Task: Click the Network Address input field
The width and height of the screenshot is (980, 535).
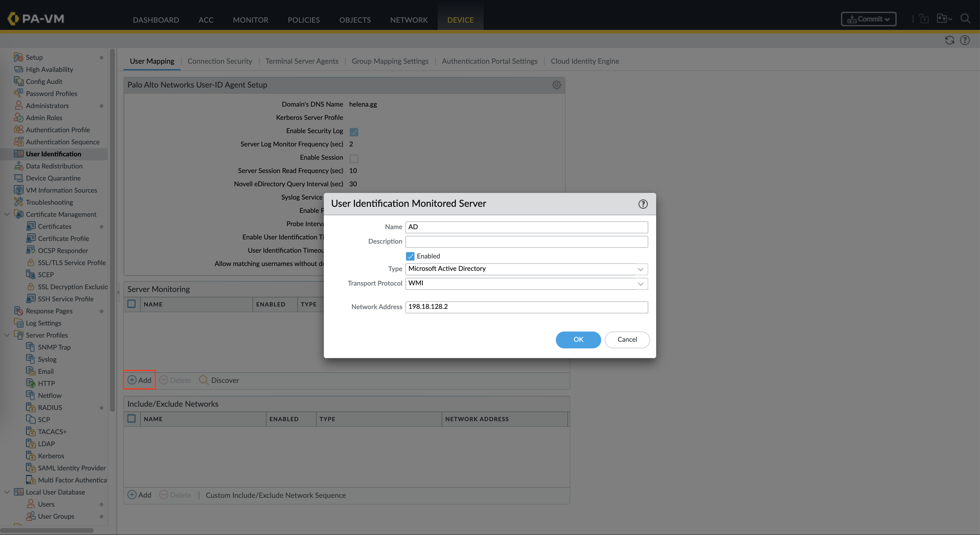Action: point(526,307)
